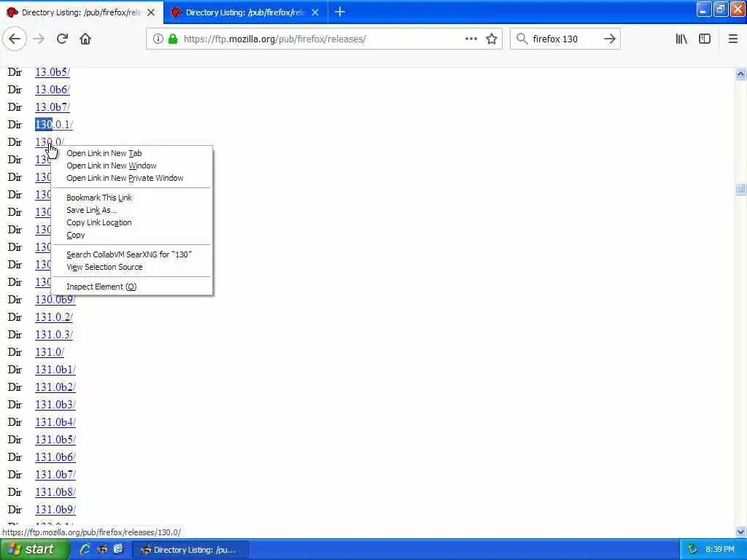Go back to the previous page
The image size is (747, 560).
[15, 39]
